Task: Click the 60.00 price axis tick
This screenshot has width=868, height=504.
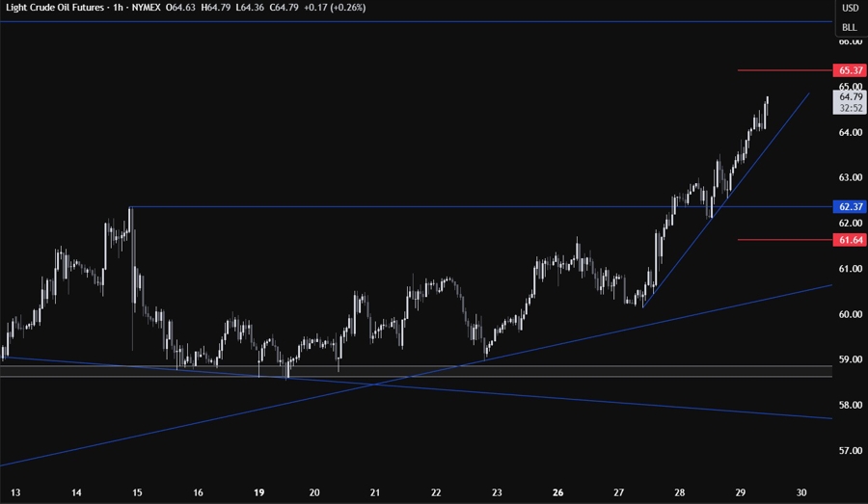Action: (x=850, y=314)
